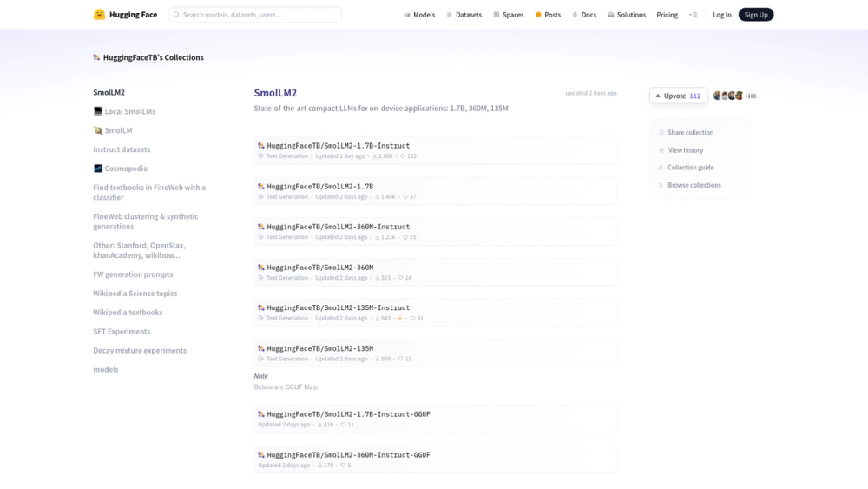Select the SmolLM2 collection in the sidebar
Image resolution: width=868 pixels, height=489 pixels.
(x=109, y=92)
